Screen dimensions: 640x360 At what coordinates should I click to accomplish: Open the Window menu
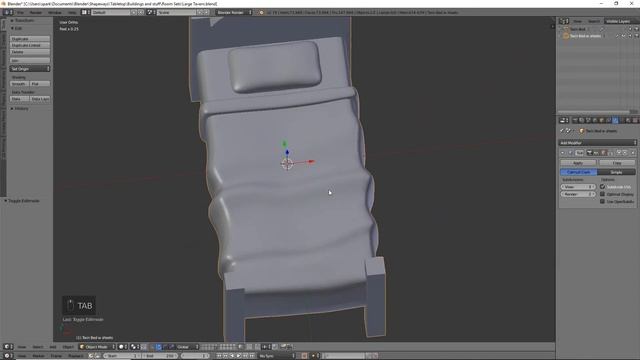pos(55,13)
